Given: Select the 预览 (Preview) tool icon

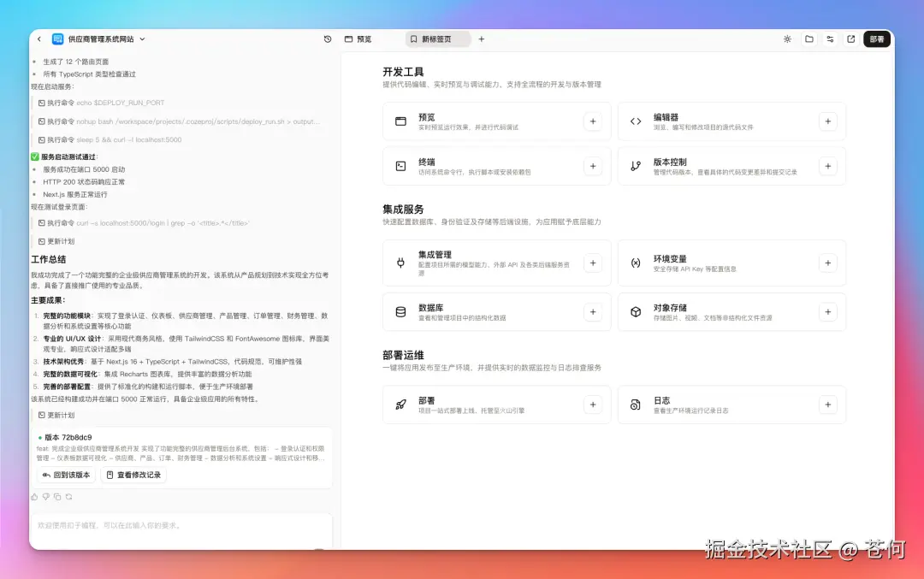Looking at the screenshot, I should pyautogui.click(x=400, y=121).
